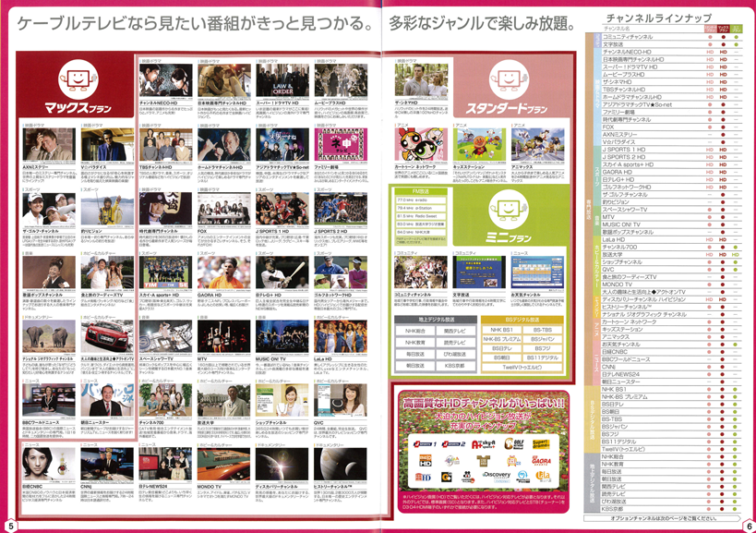The height and width of the screenshot is (533, 756).
Task: Click the お天気チャンネル weather thumbnail
Action: click(x=537, y=273)
